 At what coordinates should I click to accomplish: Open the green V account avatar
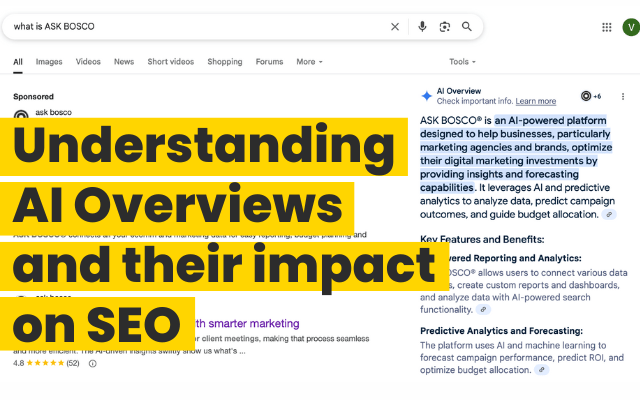pyautogui.click(x=631, y=27)
